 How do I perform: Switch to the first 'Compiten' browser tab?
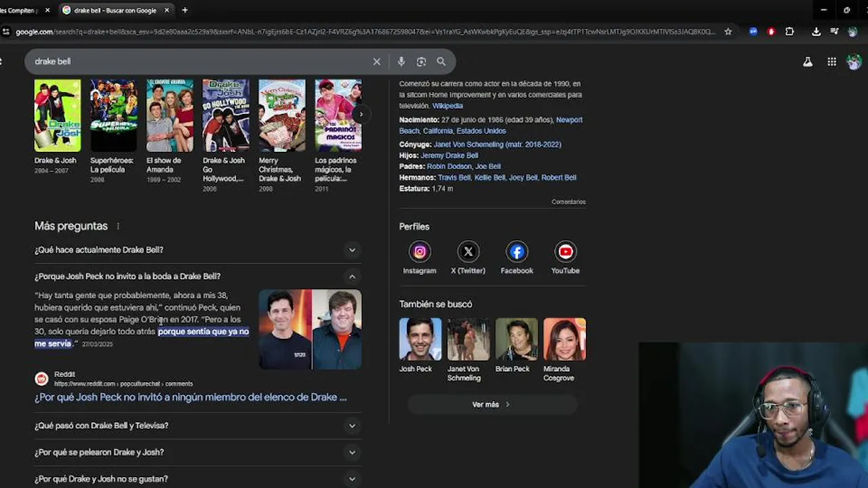click(x=20, y=10)
